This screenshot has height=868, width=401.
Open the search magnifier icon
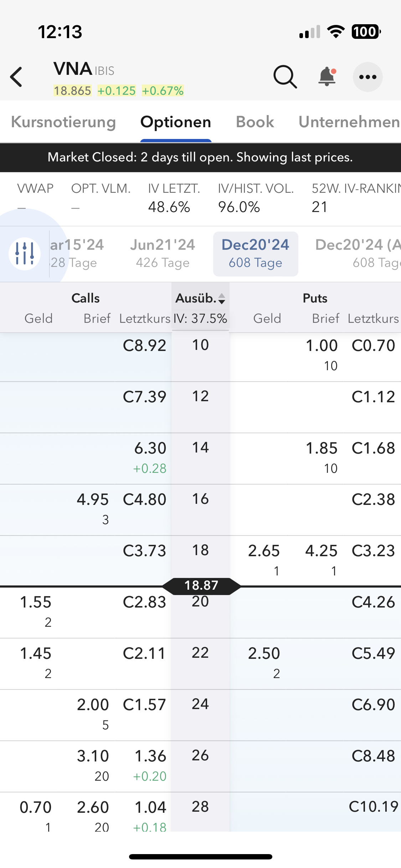(x=285, y=77)
